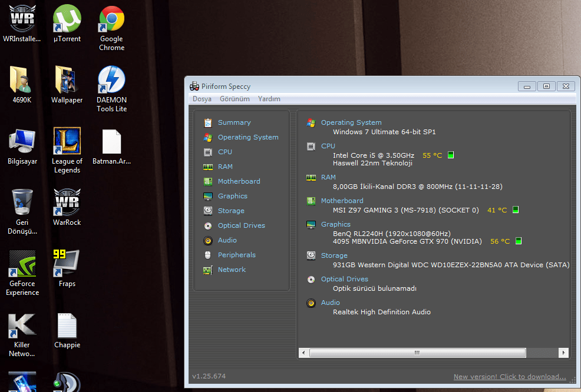Select the Killer Network desktop shortcut
Image resolution: width=581 pixels, height=392 pixels.
[22, 334]
